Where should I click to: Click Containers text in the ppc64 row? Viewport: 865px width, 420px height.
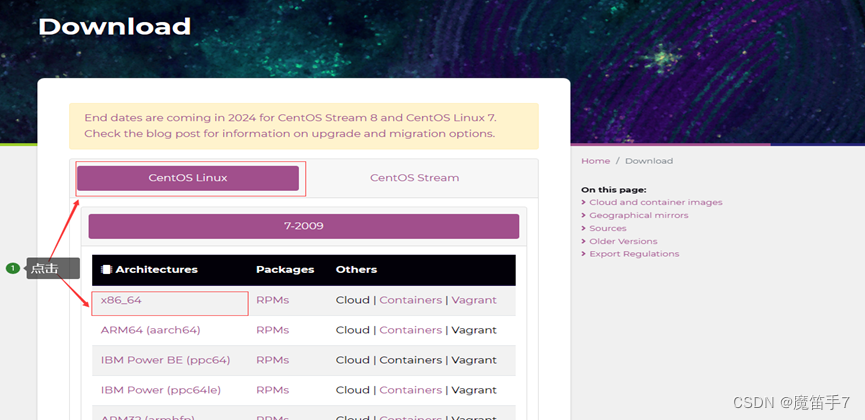410,360
